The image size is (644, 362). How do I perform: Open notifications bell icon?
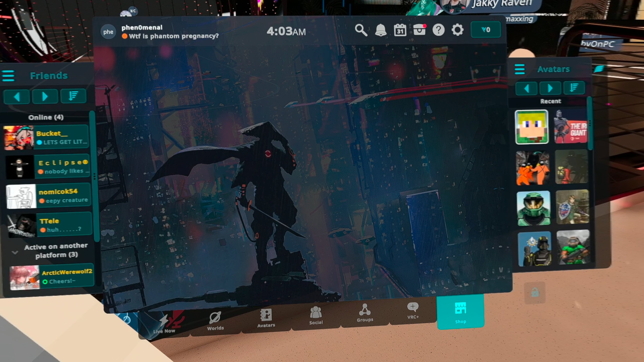pyautogui.click(x=380, y=30)
